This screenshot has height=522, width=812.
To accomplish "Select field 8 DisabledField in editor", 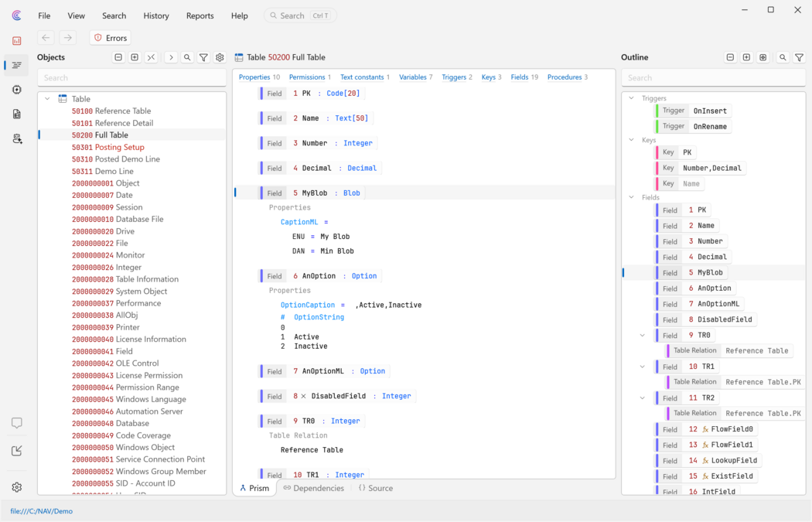I will 338,396.
